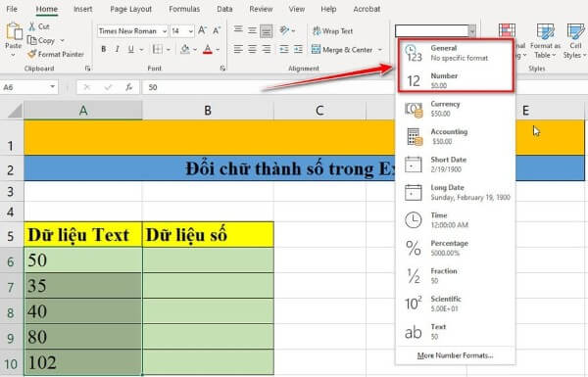
Task: Click the Cut scissors icon
Action: (x=32, y=26)
